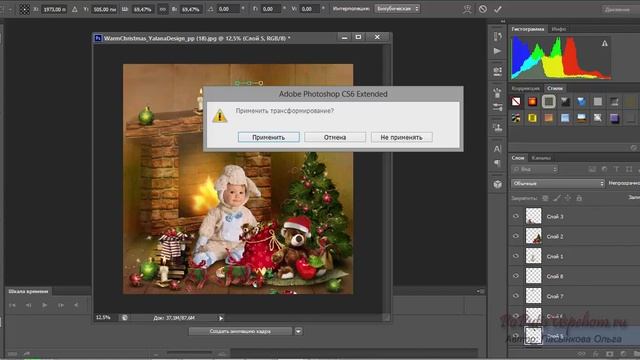Click Создать анимацию кадра button

(x=240, y=331)
